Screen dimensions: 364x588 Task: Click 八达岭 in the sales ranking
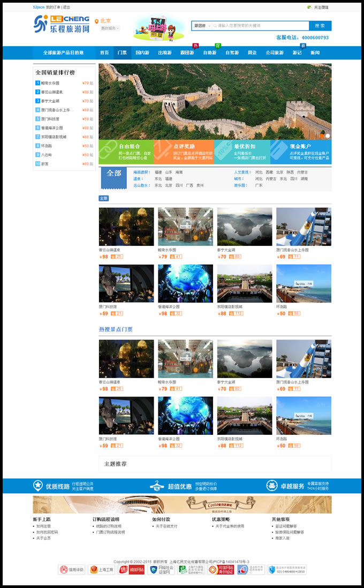pos(47,155)
